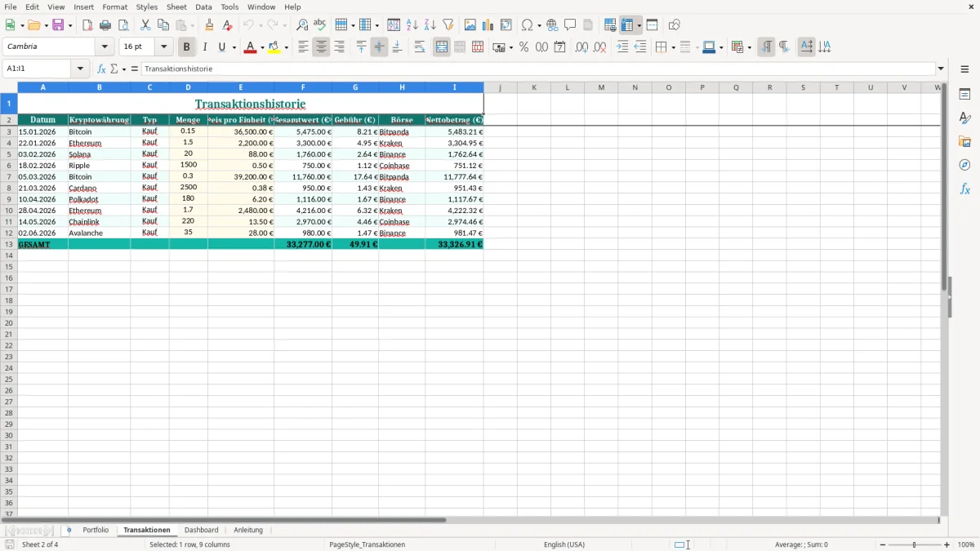980x551 pixels.
Task: Click zoom in plus button
Action: click(947, 544)
